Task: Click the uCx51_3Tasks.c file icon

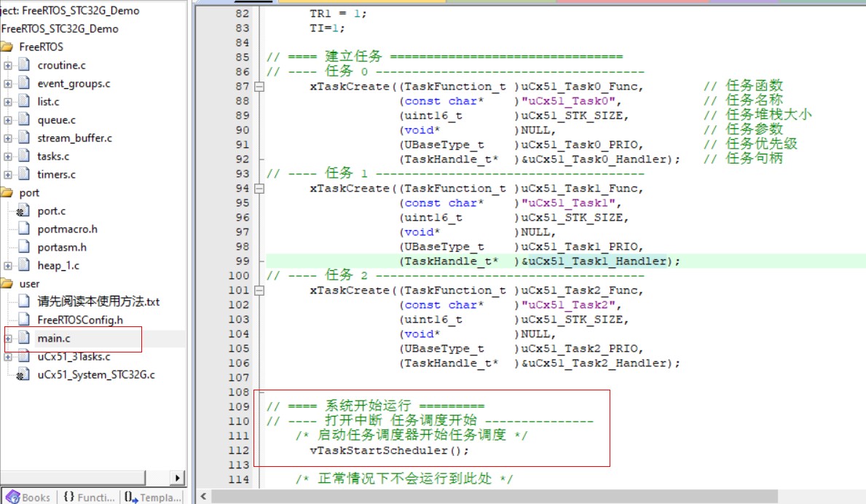Action: [x=24, y=357]
